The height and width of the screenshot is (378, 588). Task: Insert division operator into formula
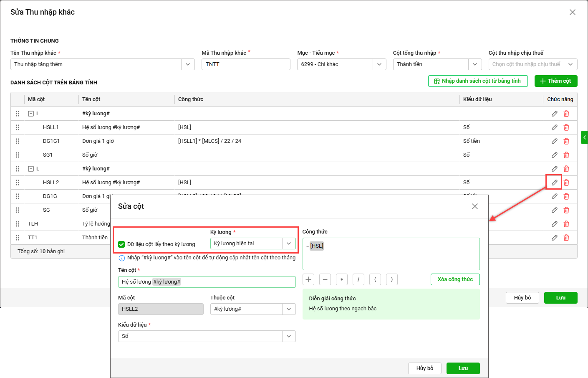[x=358, y=279]
